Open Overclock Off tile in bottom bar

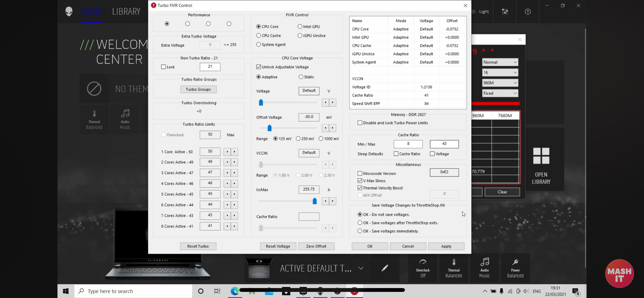[423, 268]
